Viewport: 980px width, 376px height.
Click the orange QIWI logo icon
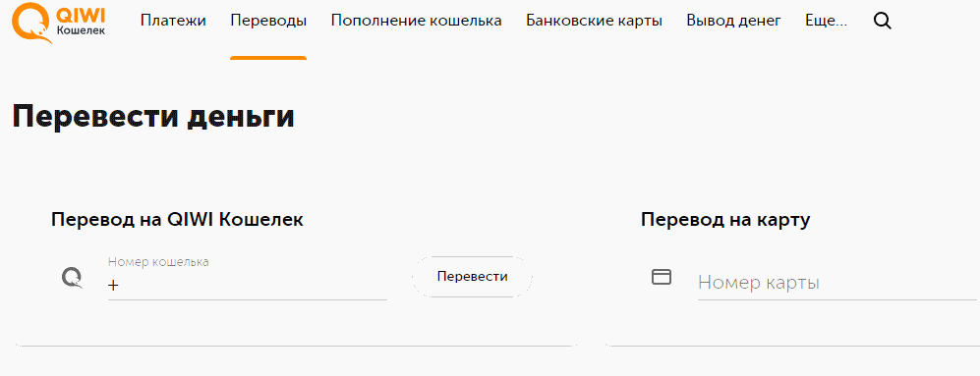pos(31,24)
